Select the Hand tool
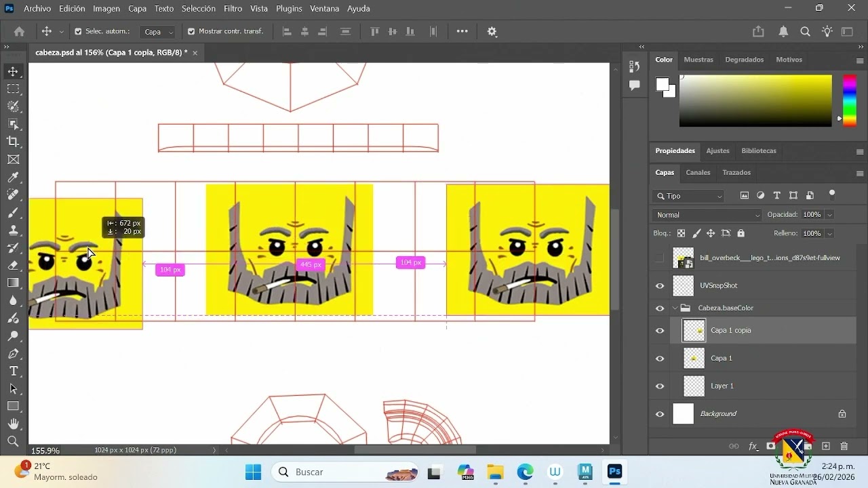This screenshot has height=488, width=868. tap(13, 424)
